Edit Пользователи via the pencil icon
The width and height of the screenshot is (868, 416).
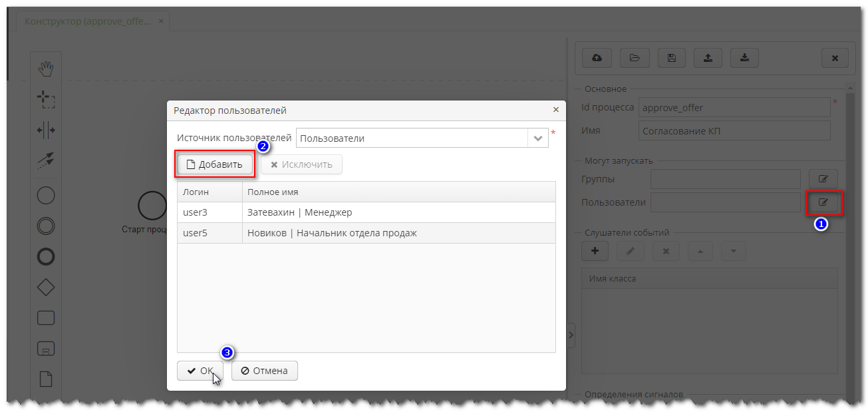coord(823,202)
